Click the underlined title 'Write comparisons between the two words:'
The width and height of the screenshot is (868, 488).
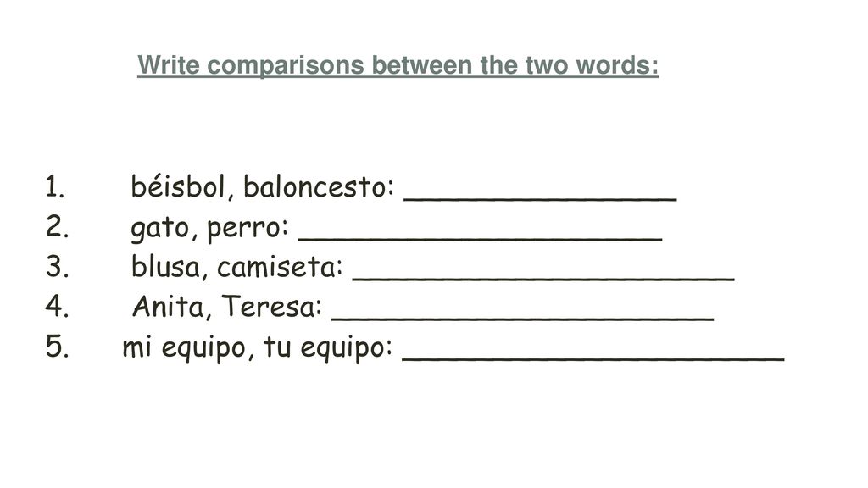(398, 66)
